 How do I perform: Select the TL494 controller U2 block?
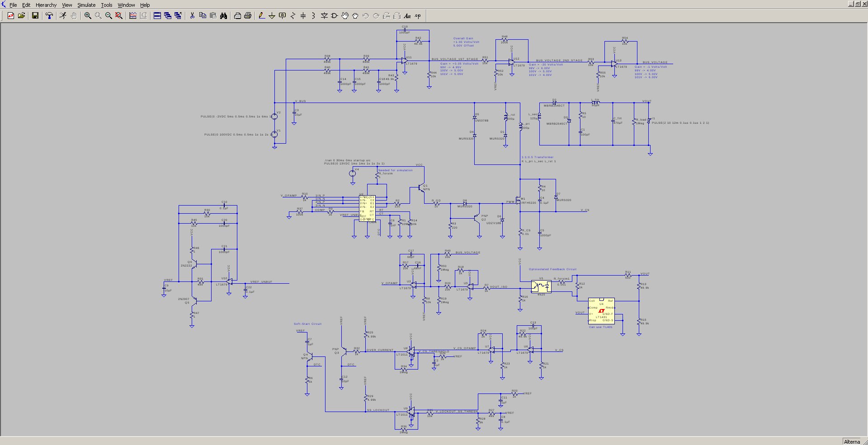[x=367, y=208]
